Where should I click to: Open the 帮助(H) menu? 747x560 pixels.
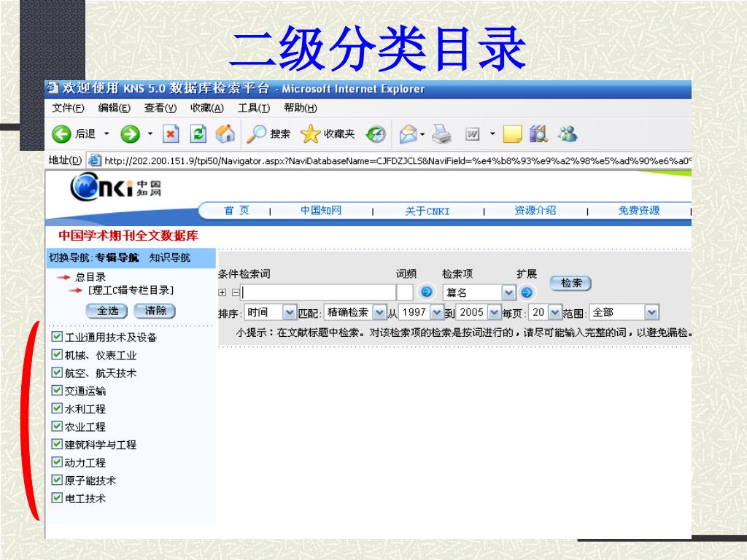pos(301,108)
